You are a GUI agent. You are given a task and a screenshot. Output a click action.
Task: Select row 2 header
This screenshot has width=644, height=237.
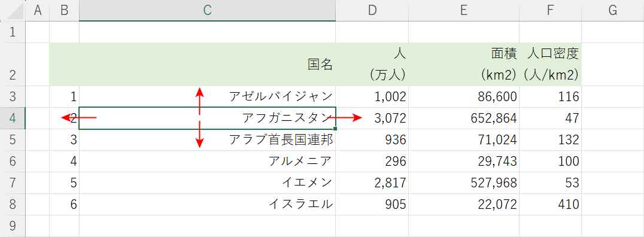point(13,64)
